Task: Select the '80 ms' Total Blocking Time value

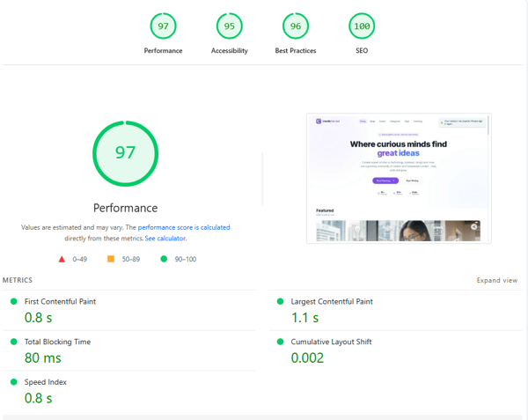Action: [43, 357]
